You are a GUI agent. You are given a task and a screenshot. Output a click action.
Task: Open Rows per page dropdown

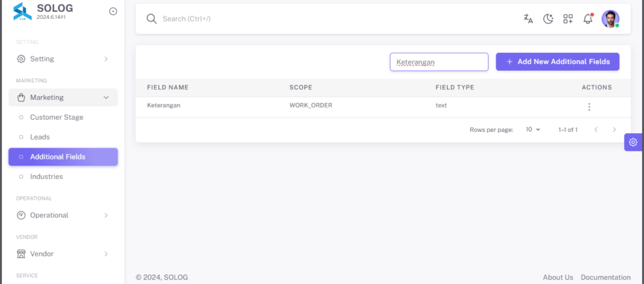pyautogui.click(x=533, y=129)
